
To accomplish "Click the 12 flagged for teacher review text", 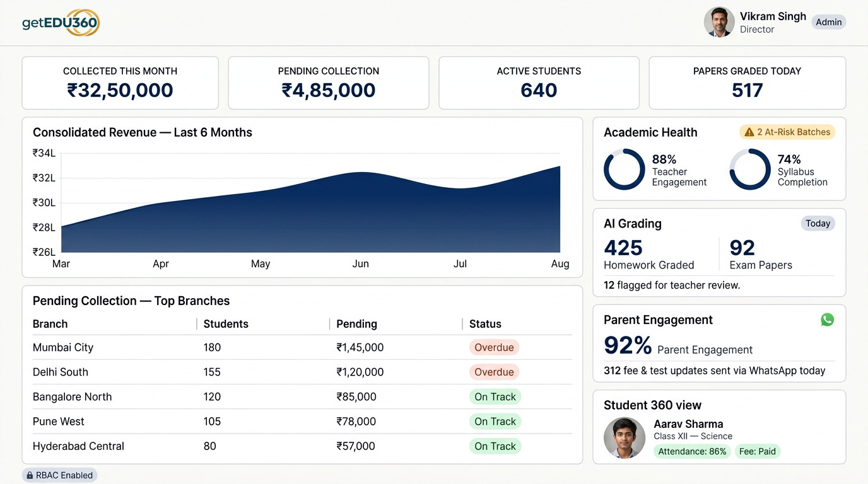I will (672, 285).
